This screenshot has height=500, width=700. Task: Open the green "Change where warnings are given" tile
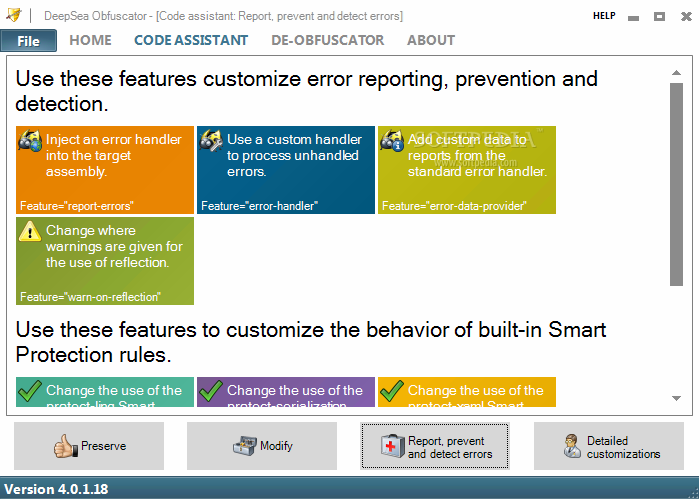click(105, 261)
